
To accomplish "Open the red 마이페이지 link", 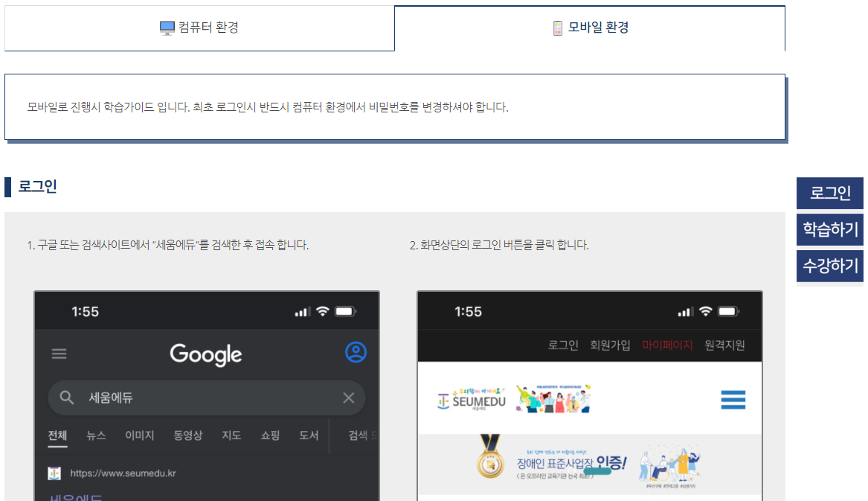I will 667,345.
